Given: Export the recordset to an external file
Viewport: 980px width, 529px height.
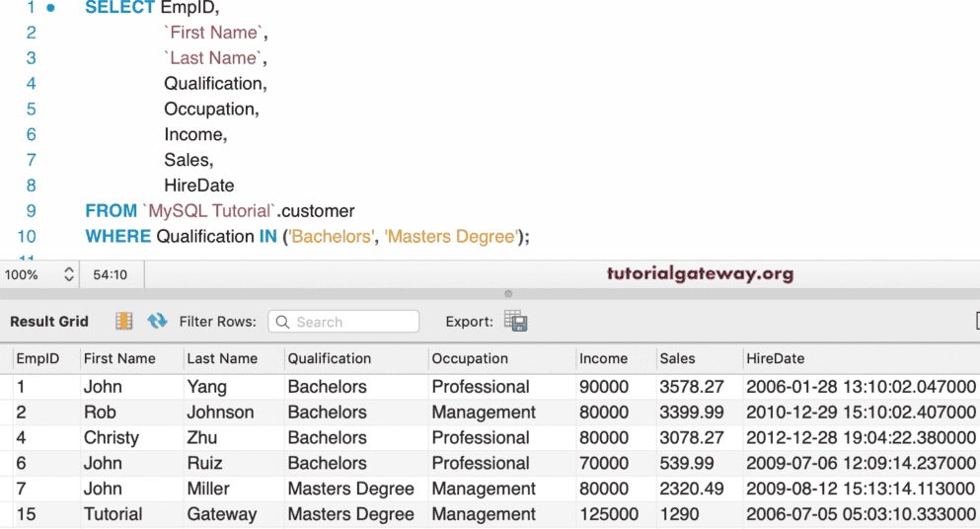Looking at the screenshot, I should pyautogui.click(x=515, y=321).
